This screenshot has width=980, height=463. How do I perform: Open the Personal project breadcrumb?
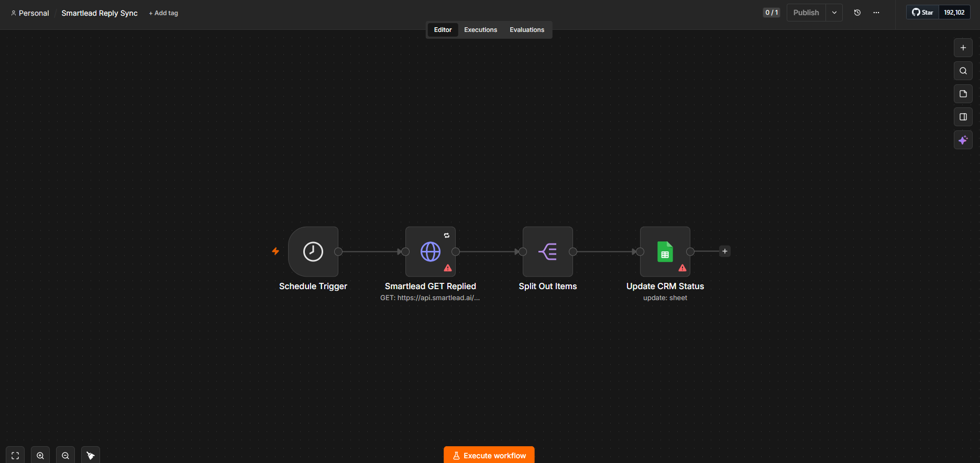(x=30, y=13)
